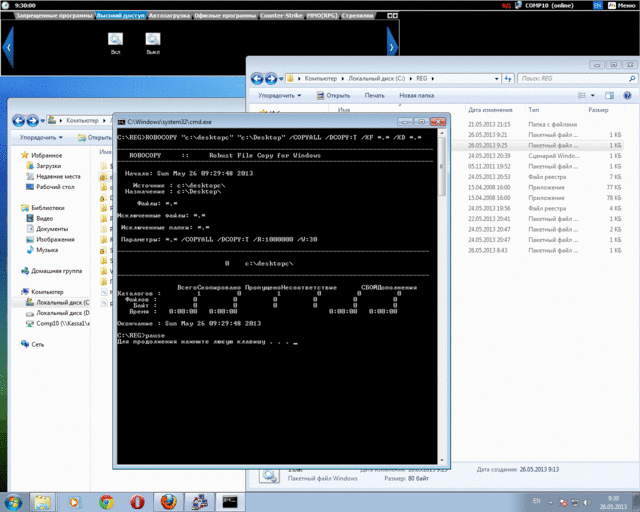Toggle preview pane in REG window
Image resolution: width=640 pixels, height=512 pixels.
pos(609,96)
